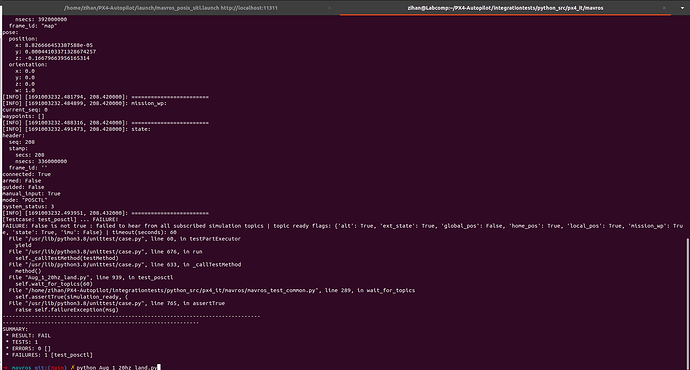Click the 'line 60, in testPartExecutor' line
The image size is (690, 370).
pos(125,239)
